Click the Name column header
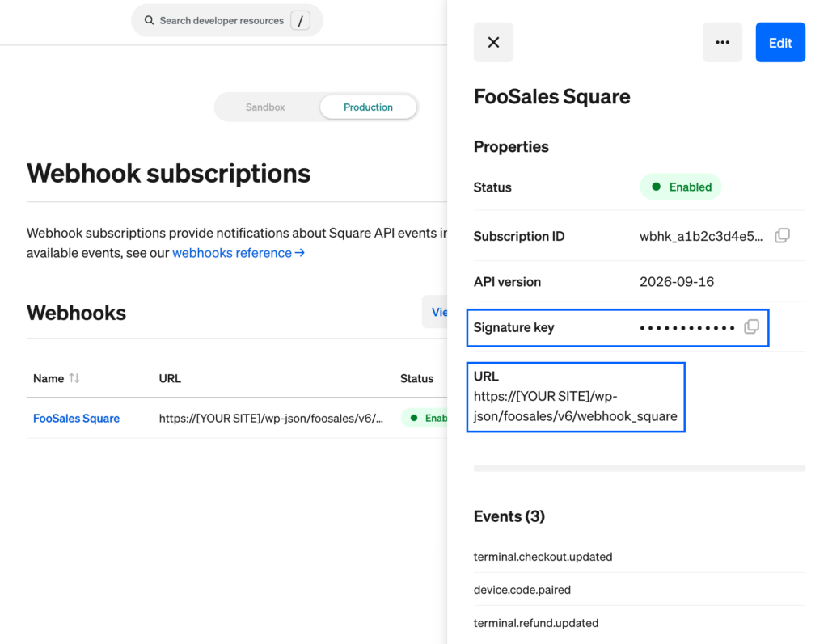 [x=49, y=378]
